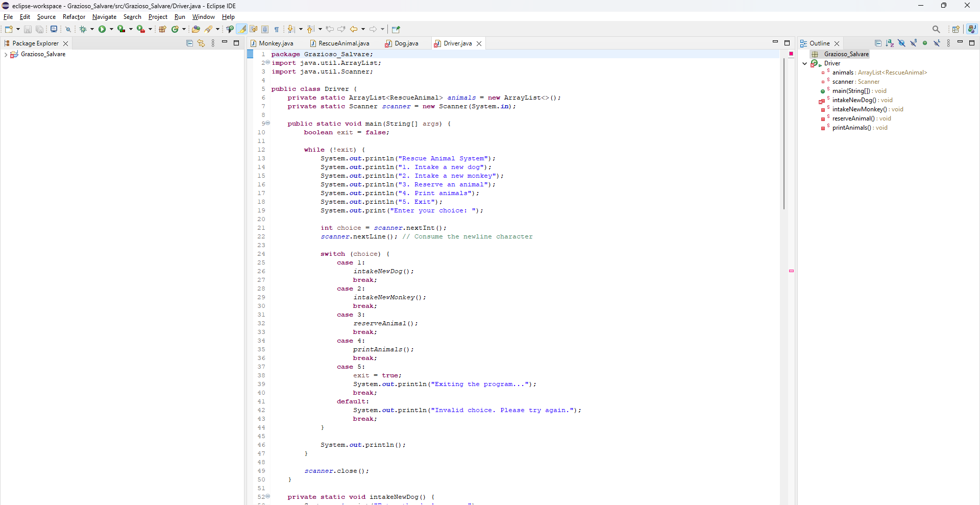This screenshot has width=980, height=505.
Task: Expand the Grazioso_Salvare project tree node
Action: coord(6,55)
